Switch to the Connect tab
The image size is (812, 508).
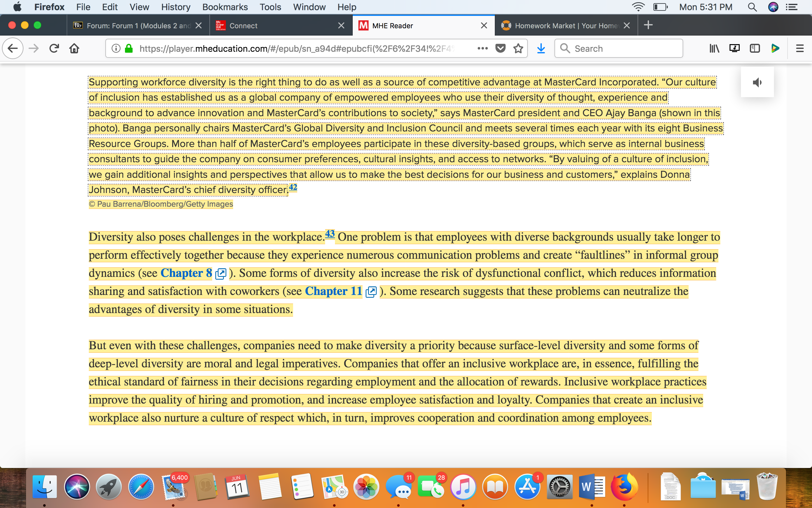pyautogui.click(x=281, y=25)
